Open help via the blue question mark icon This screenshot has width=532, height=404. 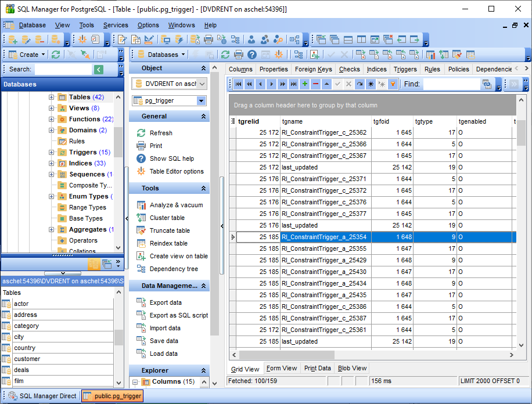(x=251, y=55)
